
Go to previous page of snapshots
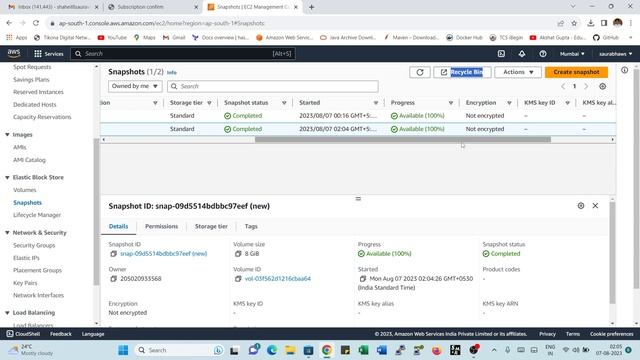pos(563,87)
